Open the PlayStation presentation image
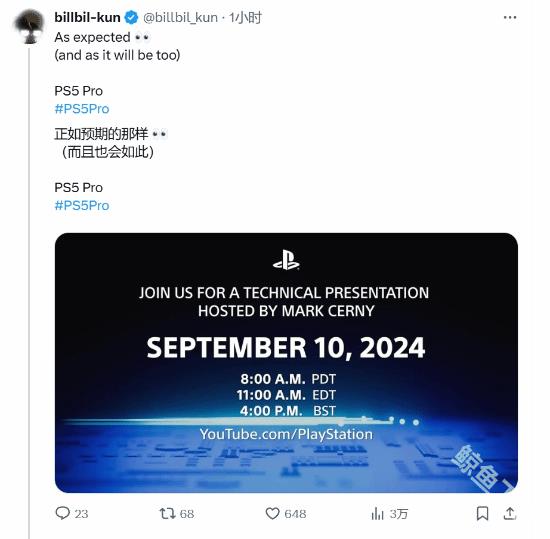This screenshot has width=550, height=539. [x=286, y=363]
